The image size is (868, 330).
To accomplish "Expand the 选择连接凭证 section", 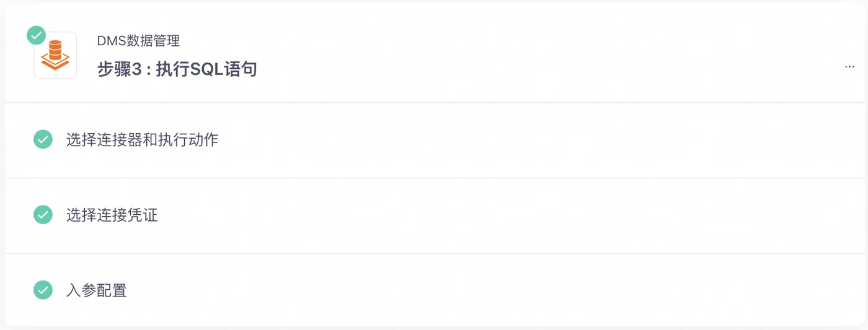I will (435, 215).
